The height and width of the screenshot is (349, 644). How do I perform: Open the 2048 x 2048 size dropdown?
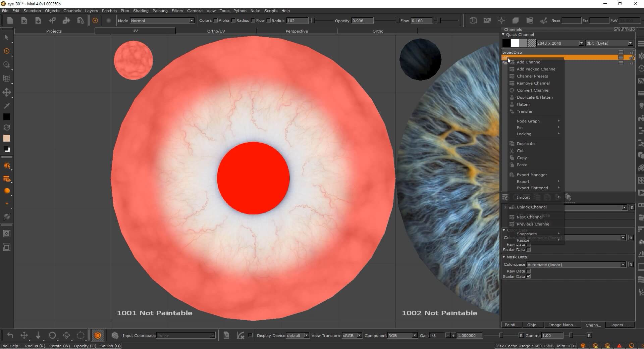(x=560, y=43)
